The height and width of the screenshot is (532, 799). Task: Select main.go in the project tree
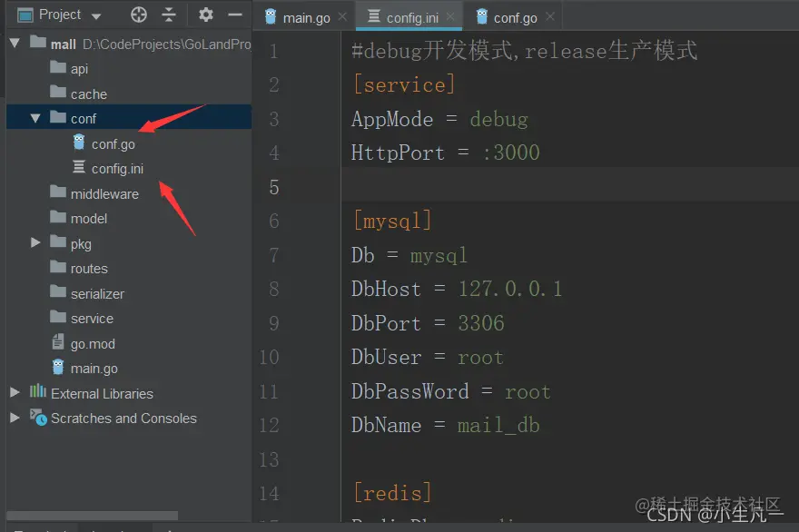point(94,369)
